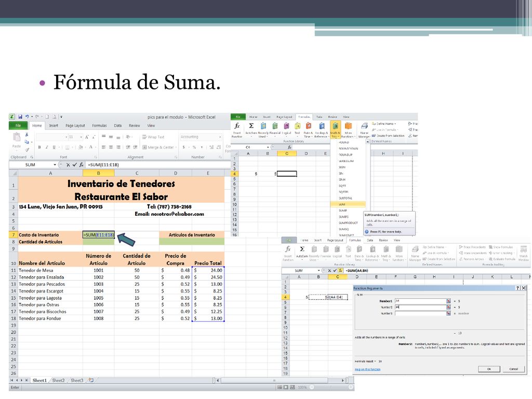This screenshot has height=399, width=532.
Task: Open the SUM Name Box dropdown in the inventory workbook
Action: [x=55, y=165]
